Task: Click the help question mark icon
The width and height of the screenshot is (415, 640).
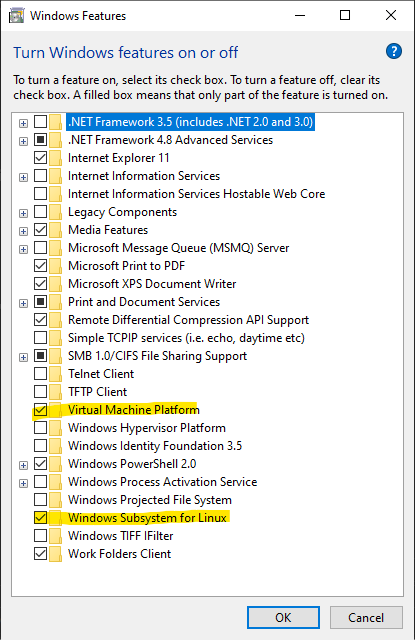Action: (394, 51)
